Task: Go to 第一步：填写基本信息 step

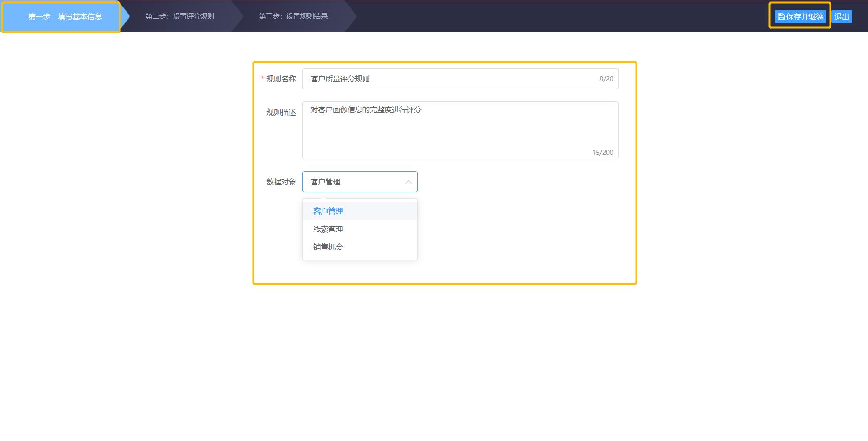Action: (65, 17)
